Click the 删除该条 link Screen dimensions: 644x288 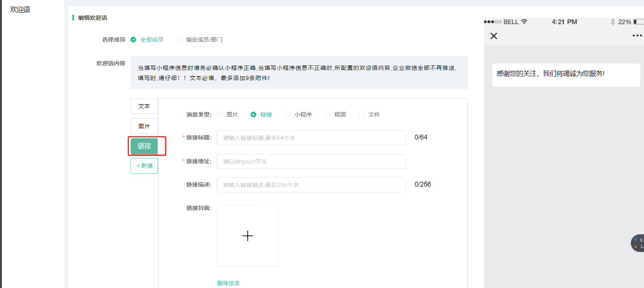click(228, 283)
